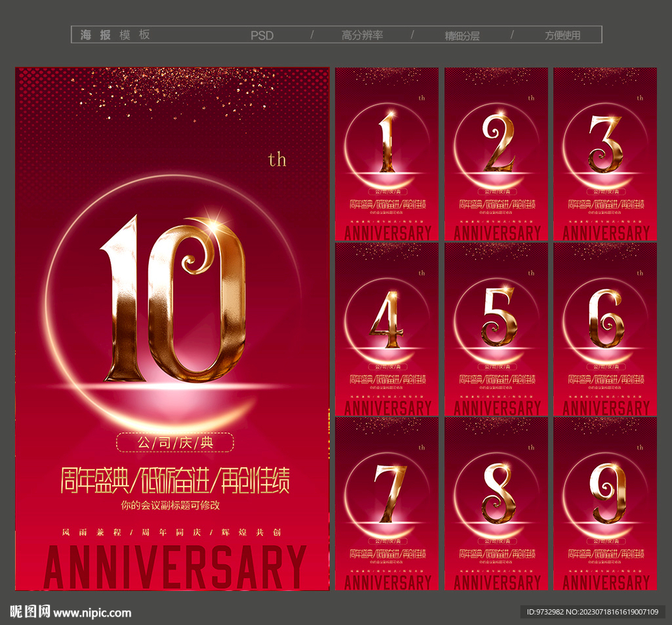672x625 pixels.
Task: Select the number 4 anniversary poster thumbnail
Action: (x=387, y=329)
